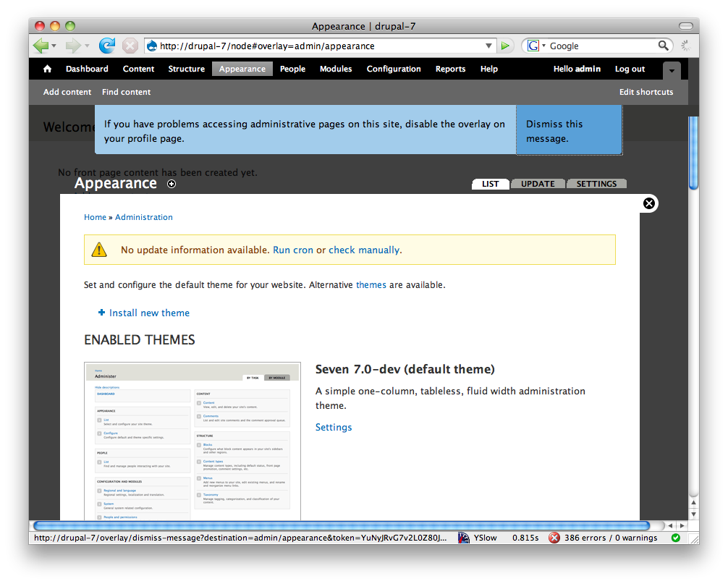Open Settings for the Seven theme

(333, 427)
